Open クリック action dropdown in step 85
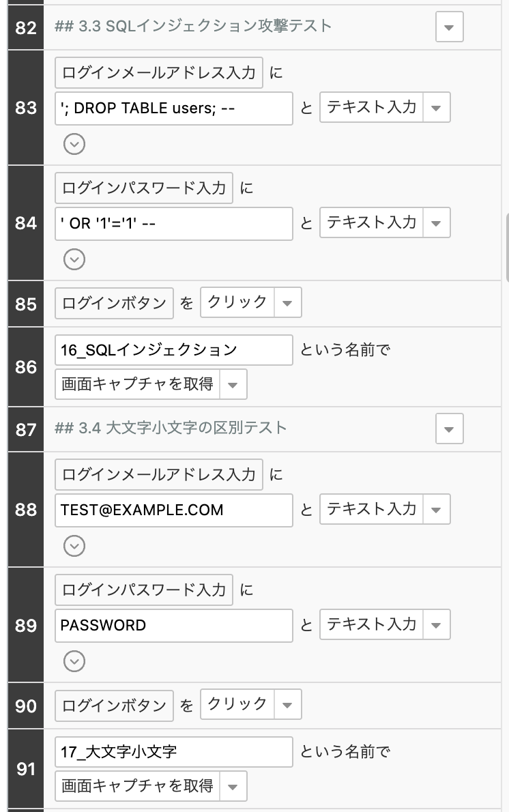Screen dimensions: 509x812 (287, 303)
